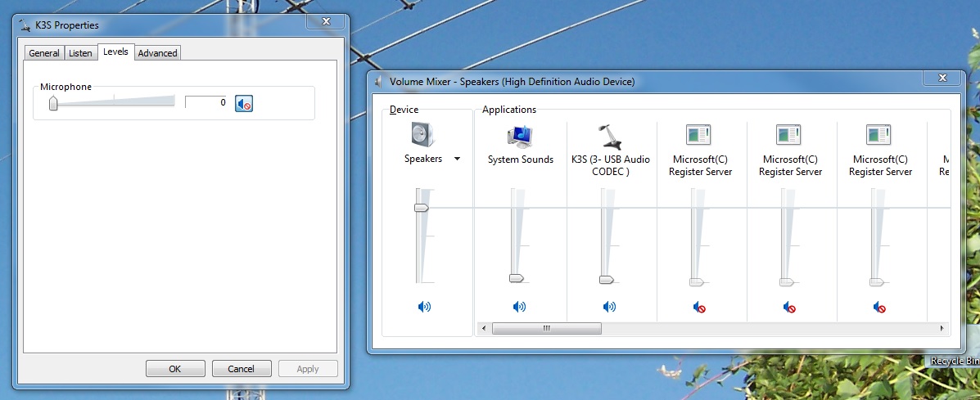This screenshot has height=400, width=980.
Task: Unmute the first Microsoft Register Server
Action: coord(699,308)
